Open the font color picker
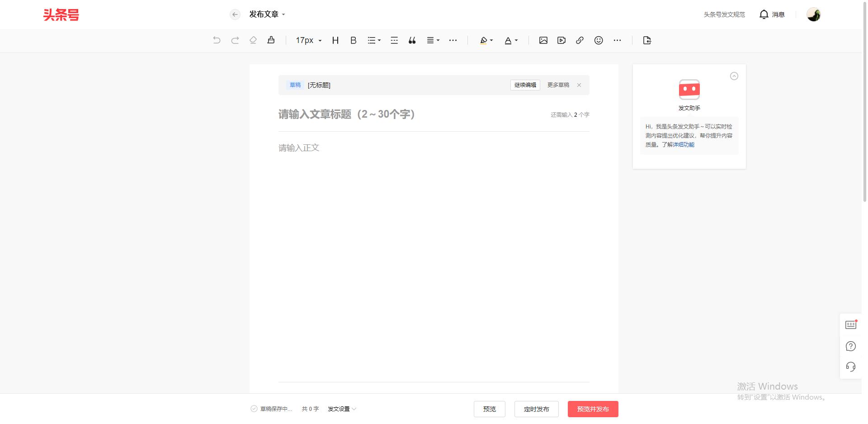868x424 pixels. pos(511,40)
